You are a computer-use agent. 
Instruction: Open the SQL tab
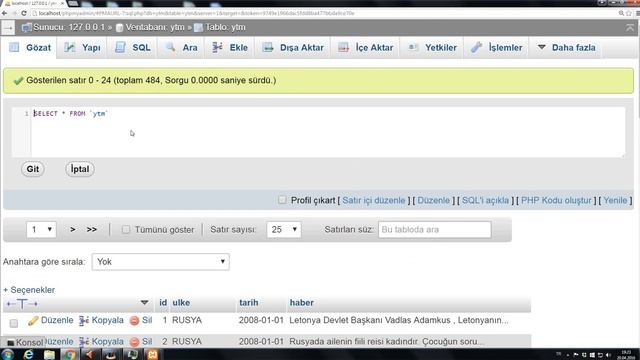133,47
